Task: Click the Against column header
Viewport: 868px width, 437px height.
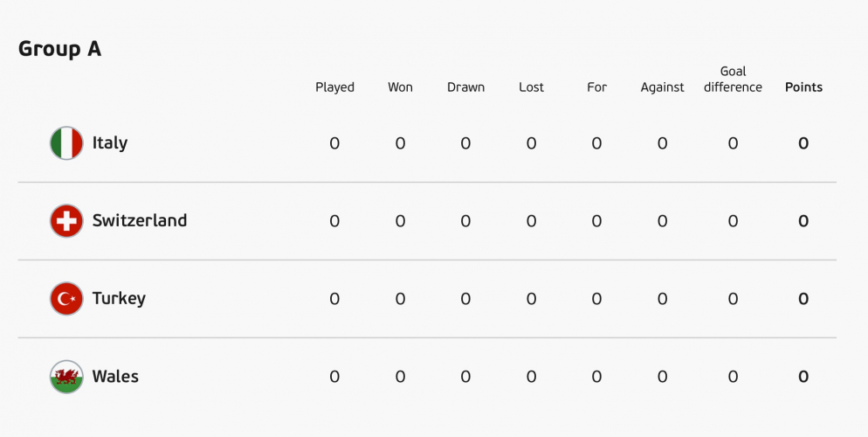Action: coord(662,87)
